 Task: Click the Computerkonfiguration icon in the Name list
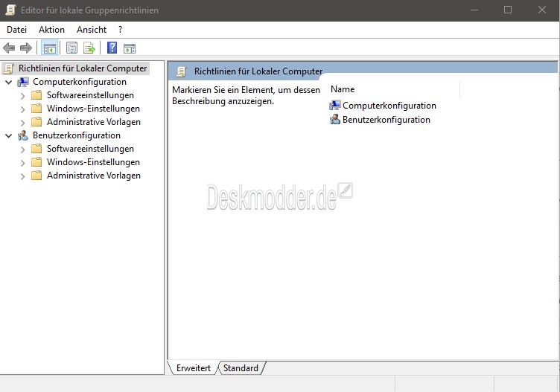pyautogui.click(x=335, y=105)
